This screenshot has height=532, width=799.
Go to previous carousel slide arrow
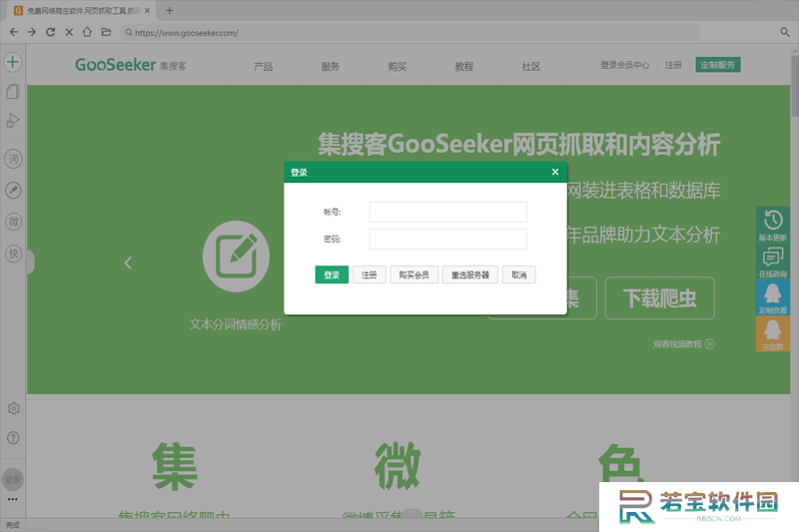pos(128,263)
